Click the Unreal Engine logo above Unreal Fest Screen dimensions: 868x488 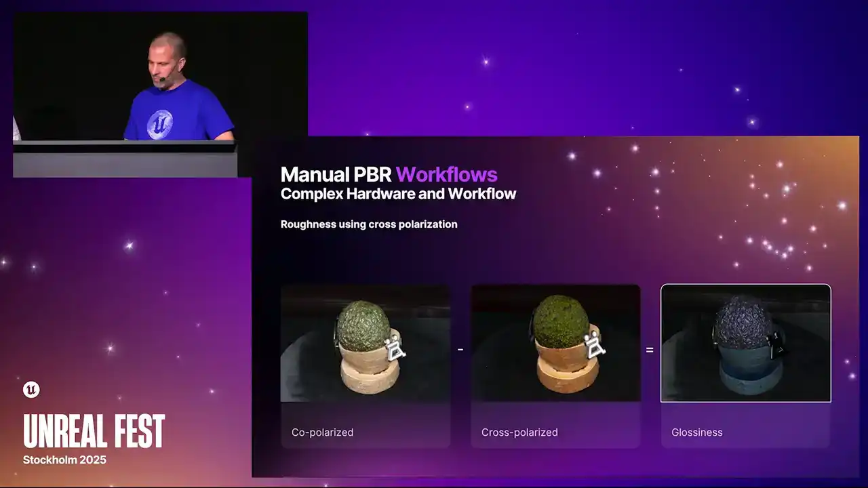point(31,389)
